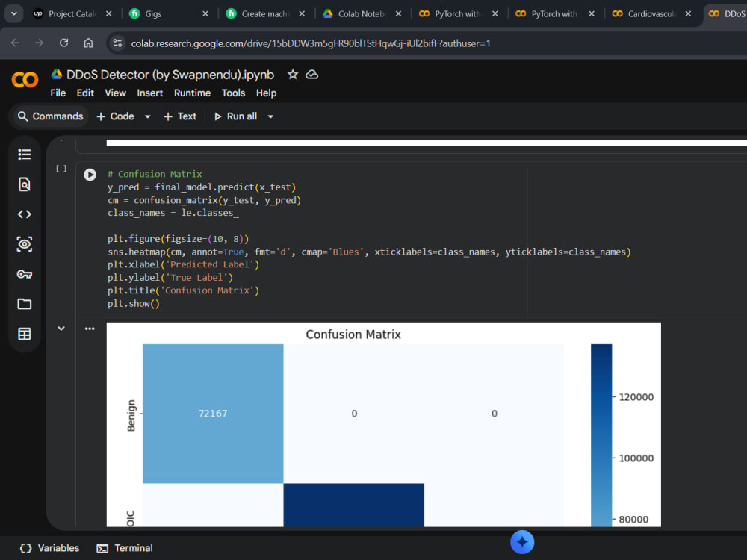This screenshot has width=747, height=560.
Task: Open the File menu
Action: coord(58,93)
